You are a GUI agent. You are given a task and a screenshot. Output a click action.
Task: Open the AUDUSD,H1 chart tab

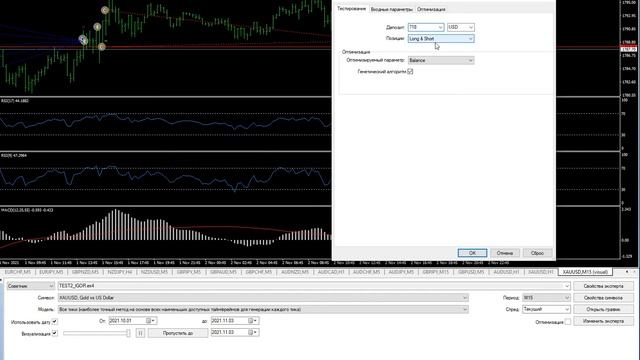tap(506, 272)
